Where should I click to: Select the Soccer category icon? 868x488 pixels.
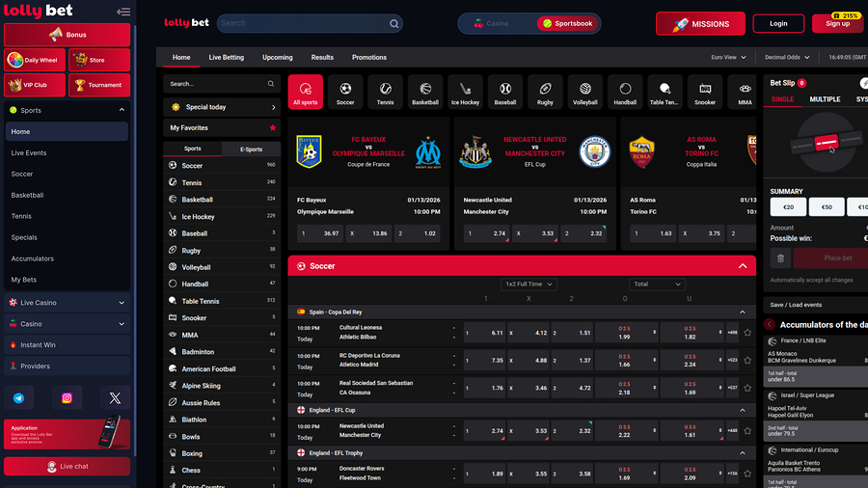(x=345, y=92)
